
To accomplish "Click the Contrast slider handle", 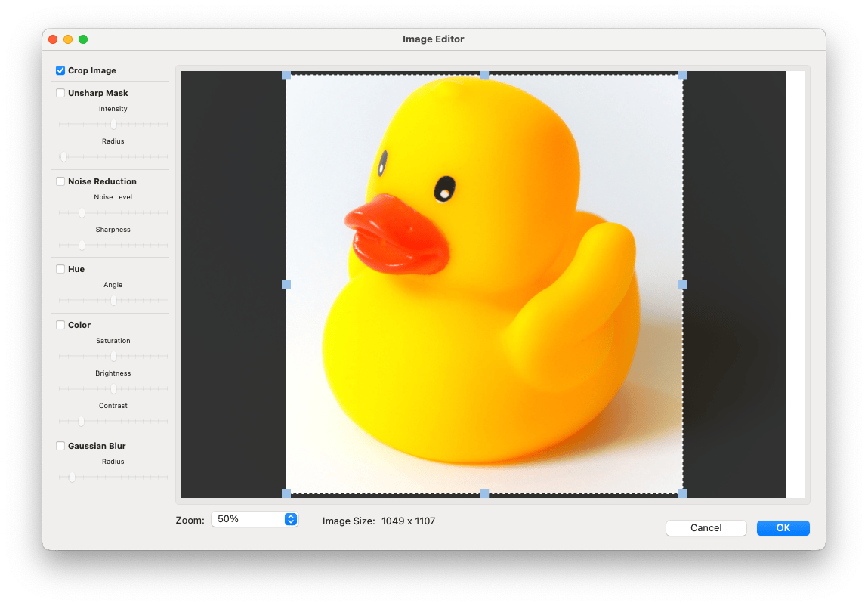I will click(x=82, y=422).
